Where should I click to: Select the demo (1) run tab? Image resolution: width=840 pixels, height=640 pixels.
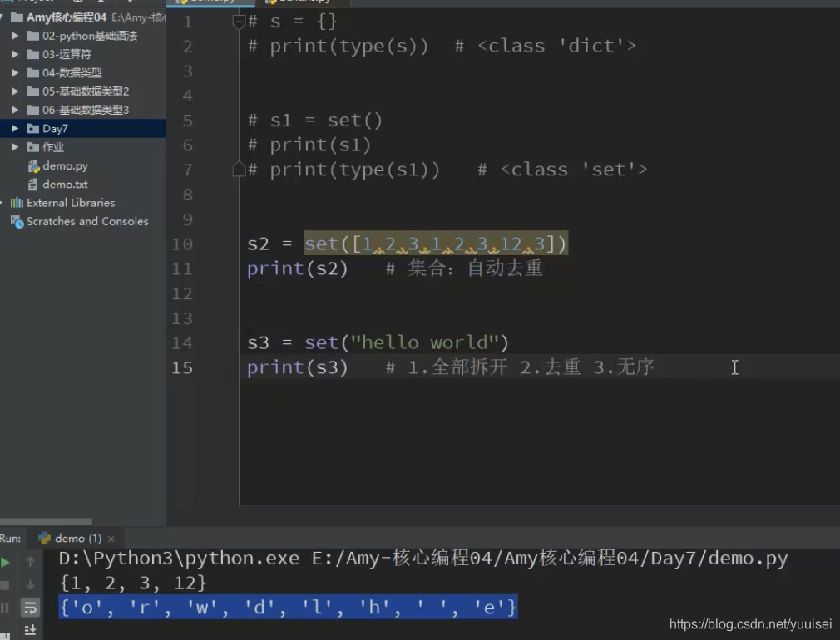click(x=77, y=539)
